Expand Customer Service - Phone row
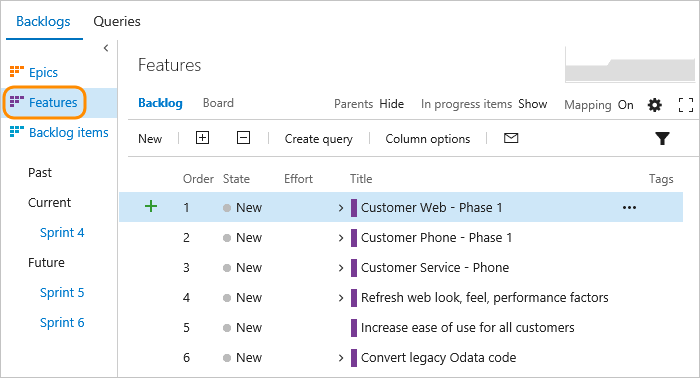This screenshot has width=700, height=378. click(x=341, y=268)
